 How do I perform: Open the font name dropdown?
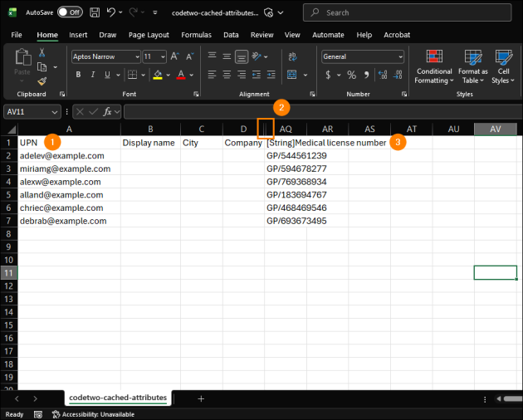[x=137, y=57]
